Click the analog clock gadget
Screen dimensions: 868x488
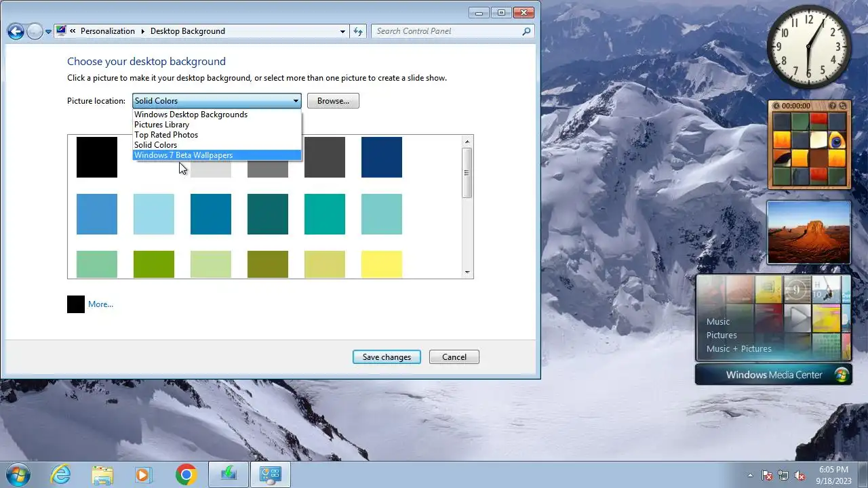point(808,47)
